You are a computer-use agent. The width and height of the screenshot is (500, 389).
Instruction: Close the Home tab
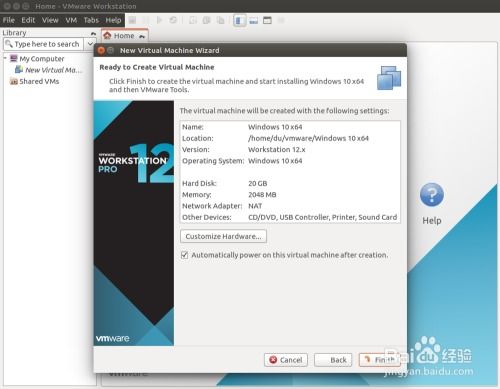[x=142, y=36]
